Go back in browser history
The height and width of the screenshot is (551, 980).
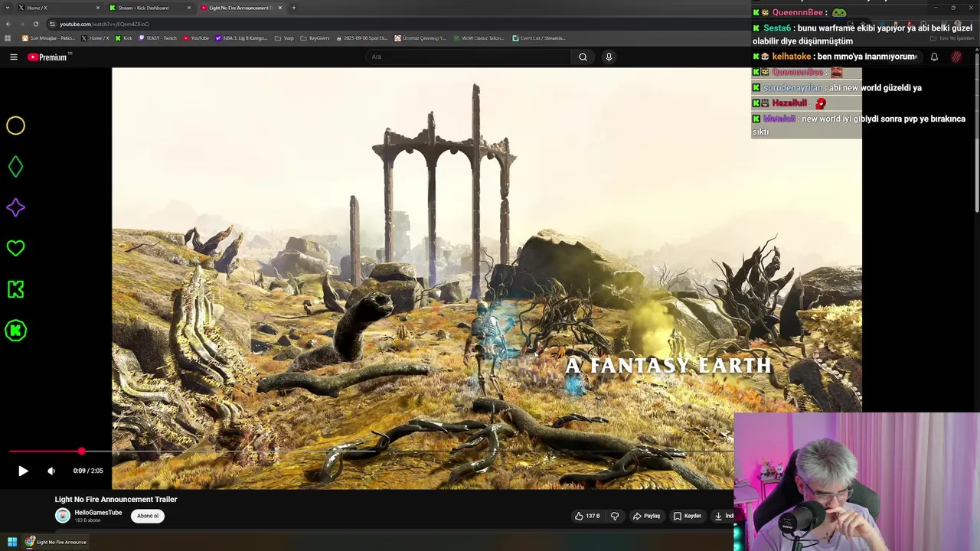pyautogui.click(x=8, y=24)
